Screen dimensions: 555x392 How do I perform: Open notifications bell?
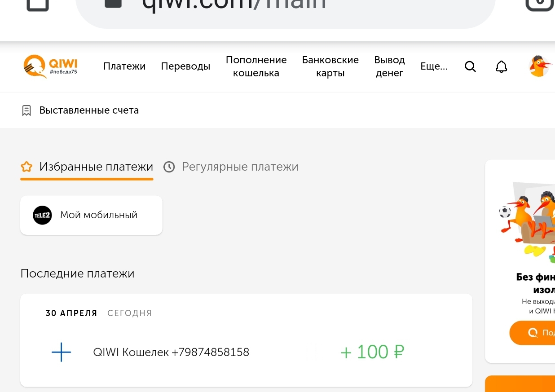point(501,67)
